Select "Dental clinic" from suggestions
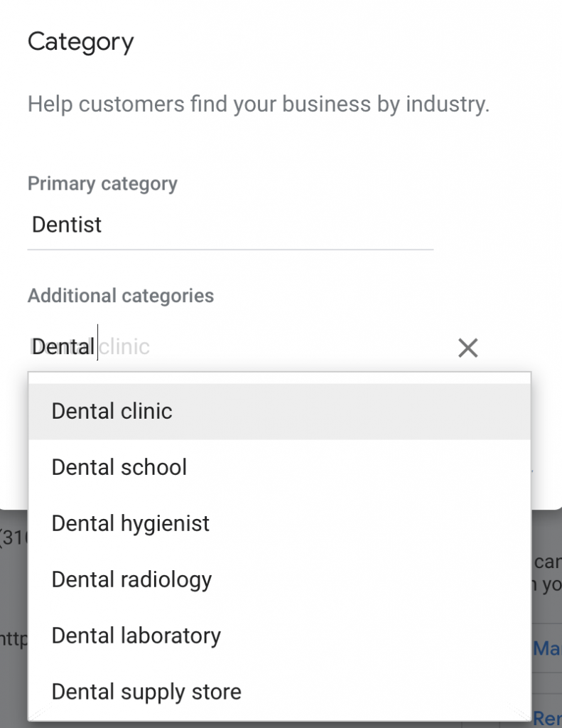 [112, 411]
